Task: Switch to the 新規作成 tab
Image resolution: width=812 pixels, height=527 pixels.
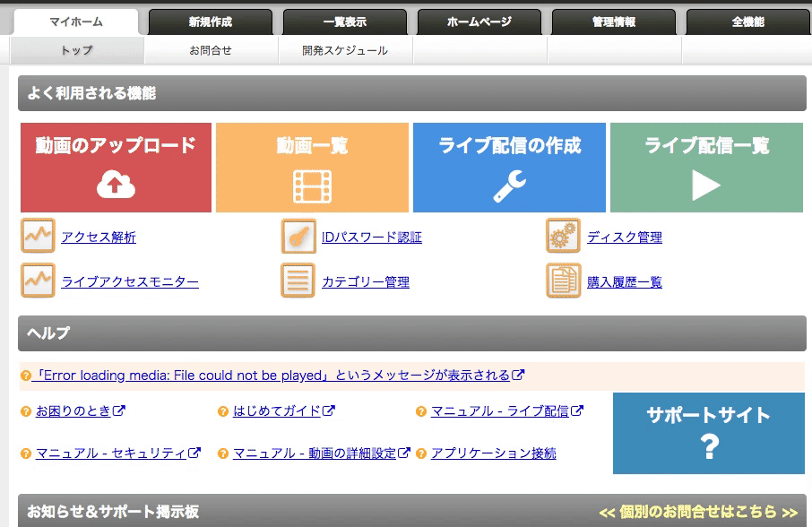Action: tap(210, 22)
